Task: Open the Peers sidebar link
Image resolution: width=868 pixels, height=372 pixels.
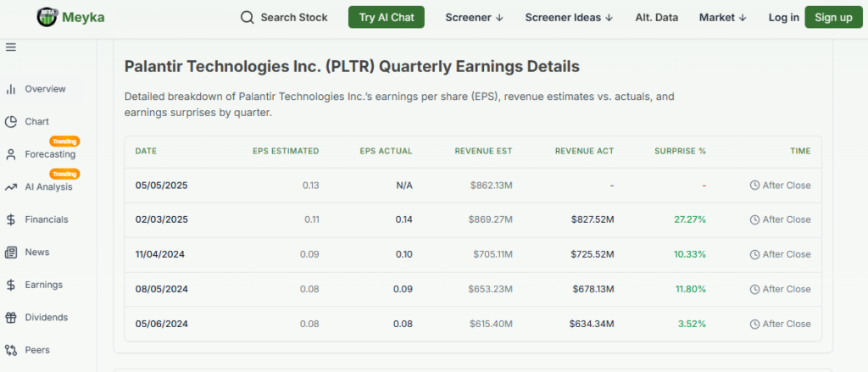Action: [37, 351]
